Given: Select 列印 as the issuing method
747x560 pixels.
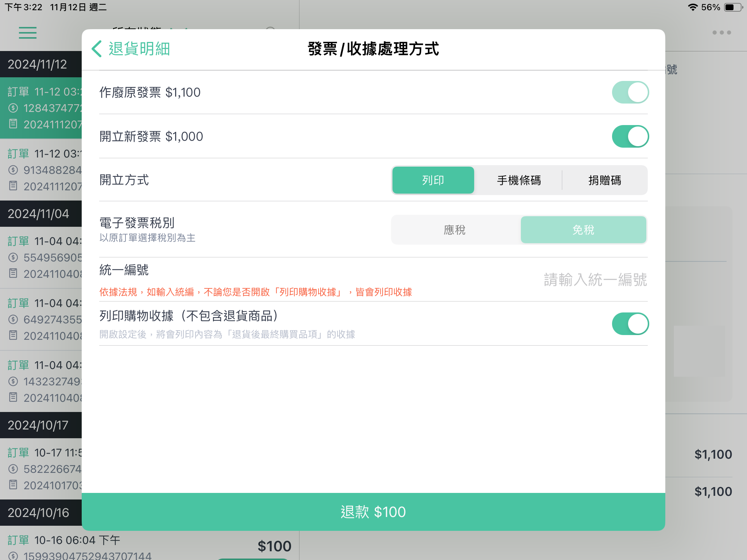Looking at the screenshot, I should 433,180.
